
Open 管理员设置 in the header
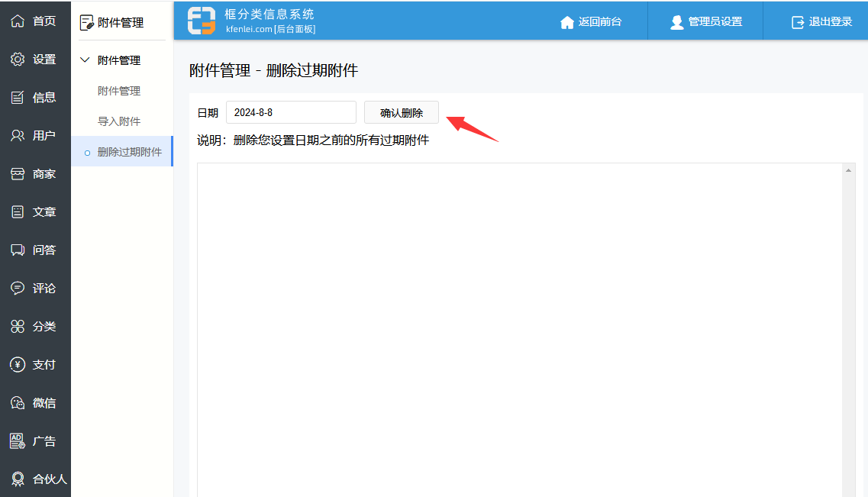[705, 22]
